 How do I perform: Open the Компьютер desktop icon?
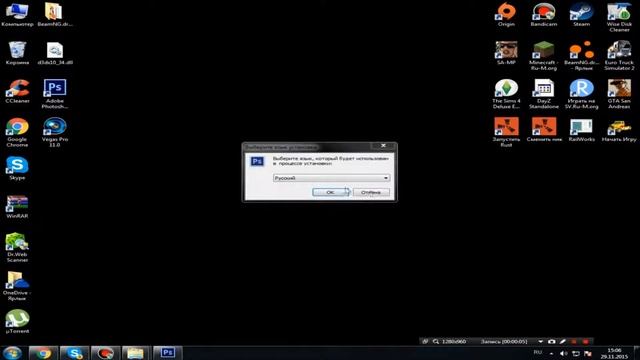point(17,15)
